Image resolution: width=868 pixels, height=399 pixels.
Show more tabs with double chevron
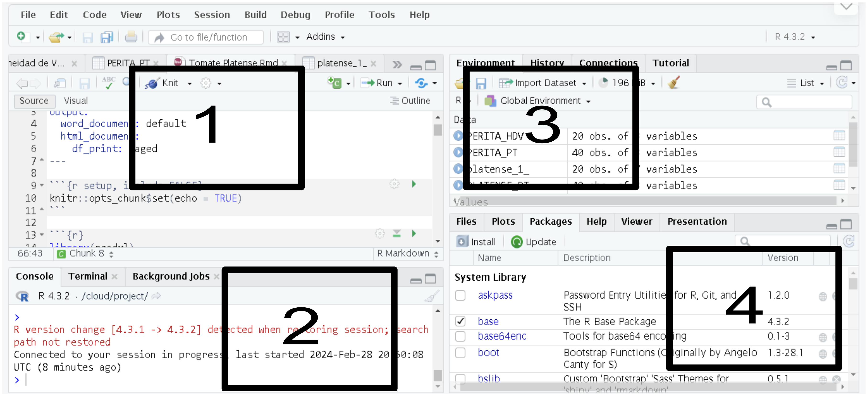[397, 64]
